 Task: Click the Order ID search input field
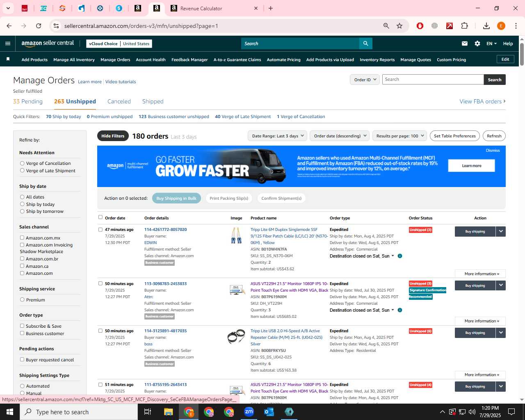433,80
